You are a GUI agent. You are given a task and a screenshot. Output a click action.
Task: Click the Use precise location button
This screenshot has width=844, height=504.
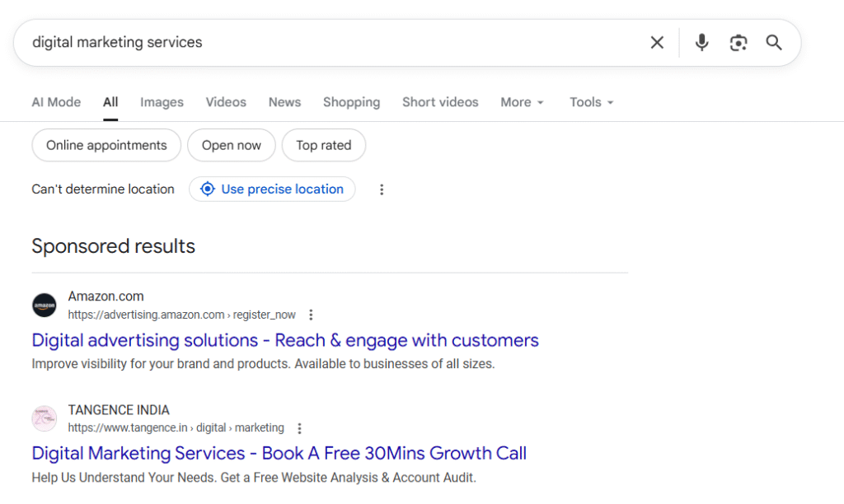tap(272, 189)
